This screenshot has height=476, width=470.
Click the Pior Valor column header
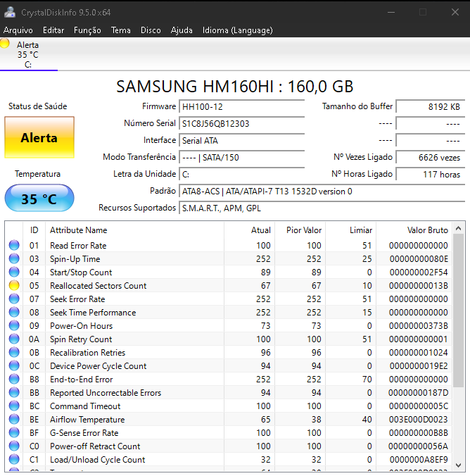pos(300,230)
